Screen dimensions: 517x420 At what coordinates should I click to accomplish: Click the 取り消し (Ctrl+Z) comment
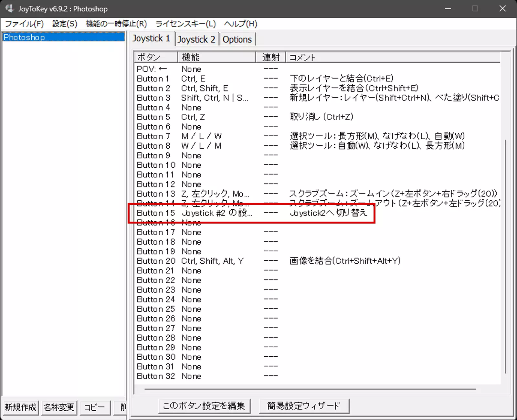click(322, 117)
